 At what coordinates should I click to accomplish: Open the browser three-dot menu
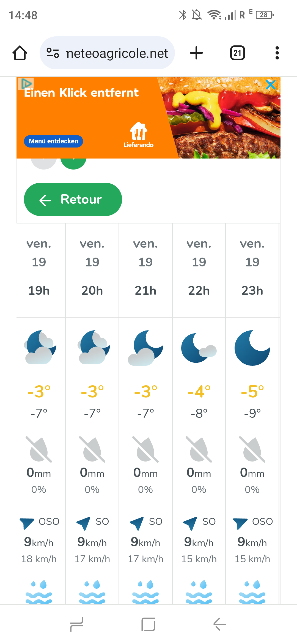277,53
